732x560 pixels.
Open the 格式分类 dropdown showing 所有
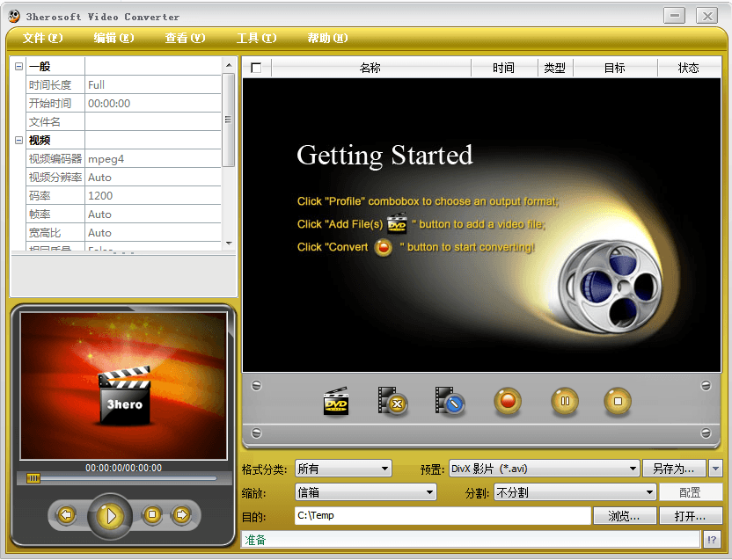(x=343, y=469)
